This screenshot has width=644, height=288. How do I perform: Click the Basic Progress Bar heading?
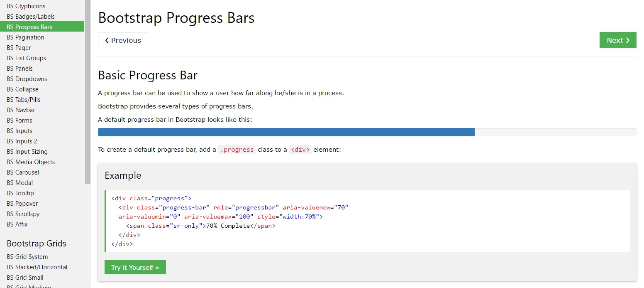coord(148,75)
